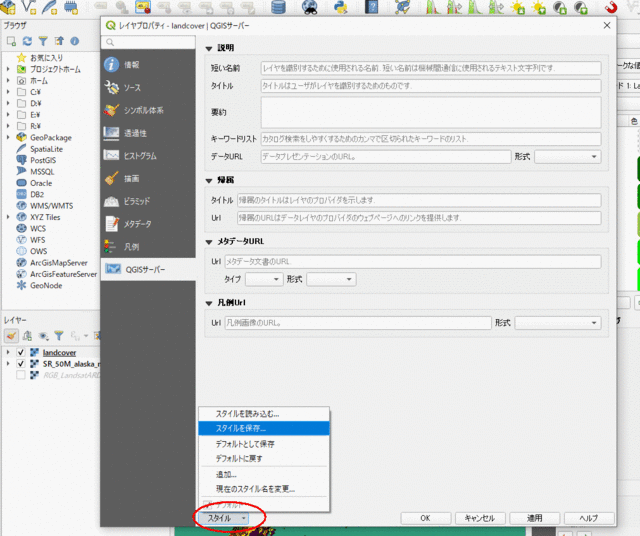Open the シンボル体系 (Symbology) tab

148,110
